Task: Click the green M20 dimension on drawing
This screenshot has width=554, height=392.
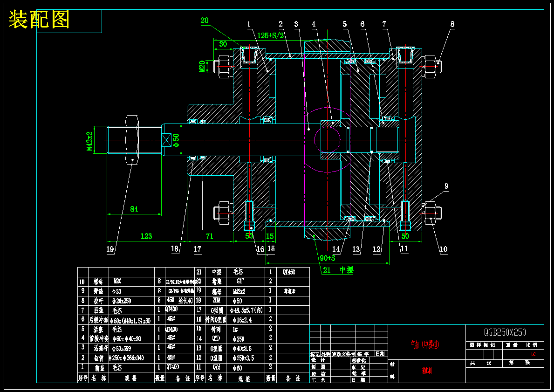Action: [202, 66]
